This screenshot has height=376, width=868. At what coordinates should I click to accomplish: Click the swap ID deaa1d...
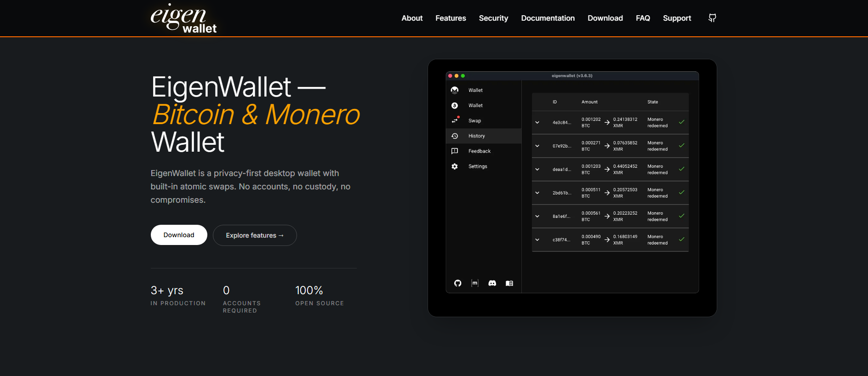pyautogui.click(x=562, y=170)
